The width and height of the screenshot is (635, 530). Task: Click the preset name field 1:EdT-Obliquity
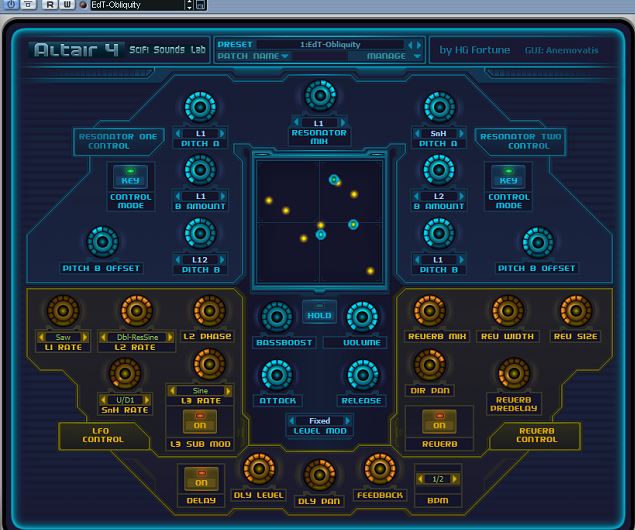[330, 45]
